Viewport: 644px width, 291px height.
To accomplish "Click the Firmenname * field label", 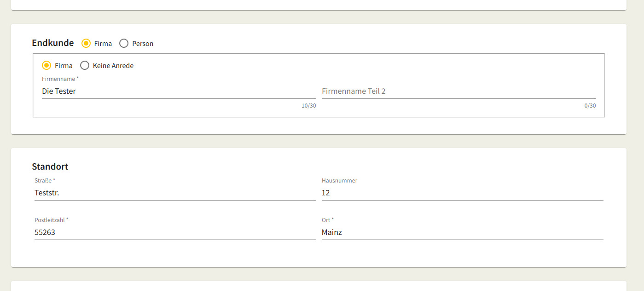I will pyautogui.click(x=60, y=79).
